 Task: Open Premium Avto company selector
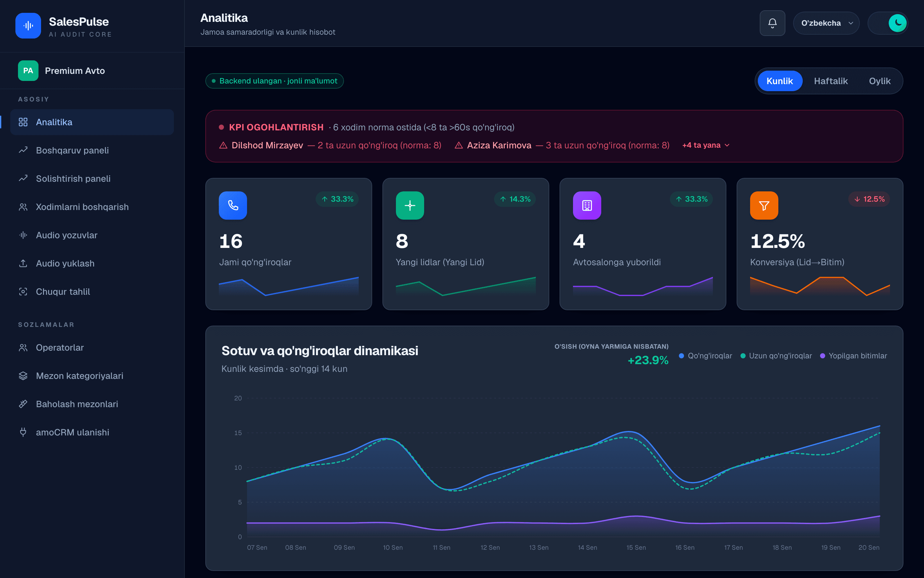92,71
